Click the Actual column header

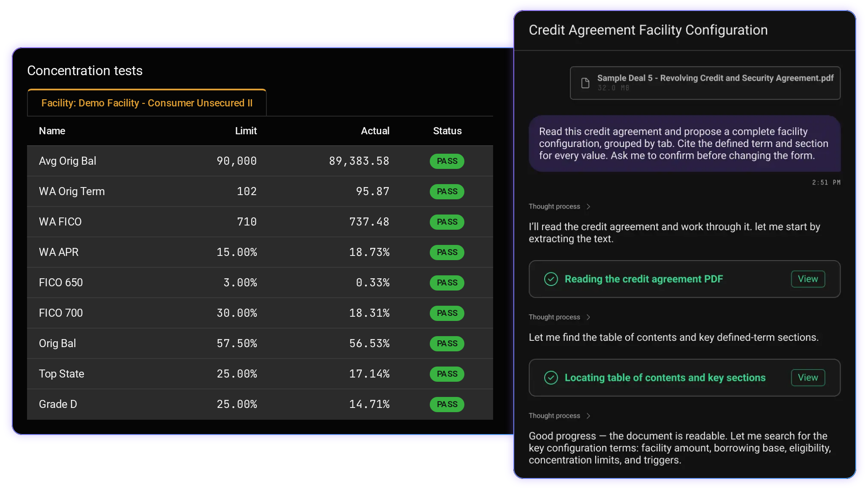[375, 131]
